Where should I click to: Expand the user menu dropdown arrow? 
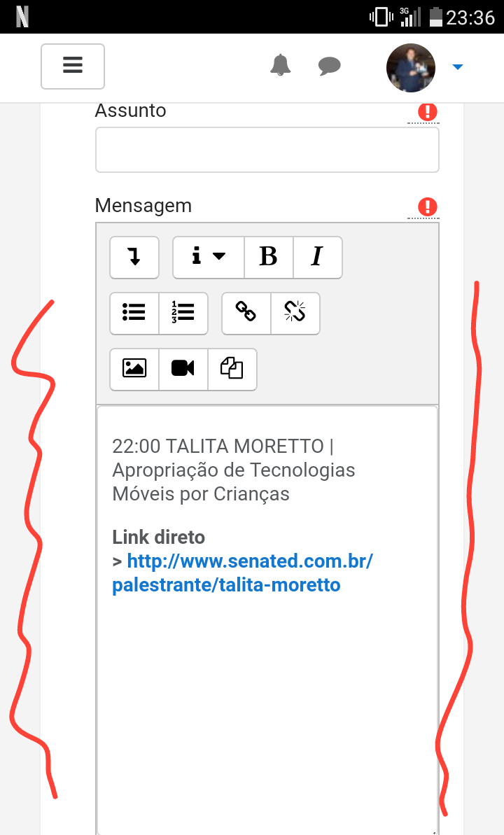(x=458, y=66)
